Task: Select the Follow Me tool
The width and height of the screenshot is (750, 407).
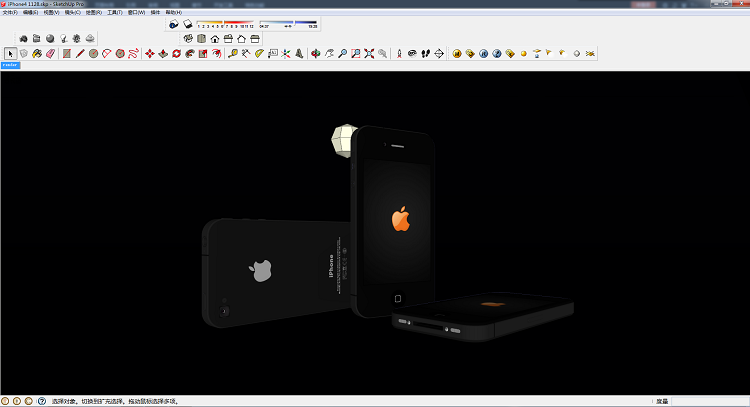Action: pyautogui.click(x=190, y=54)
